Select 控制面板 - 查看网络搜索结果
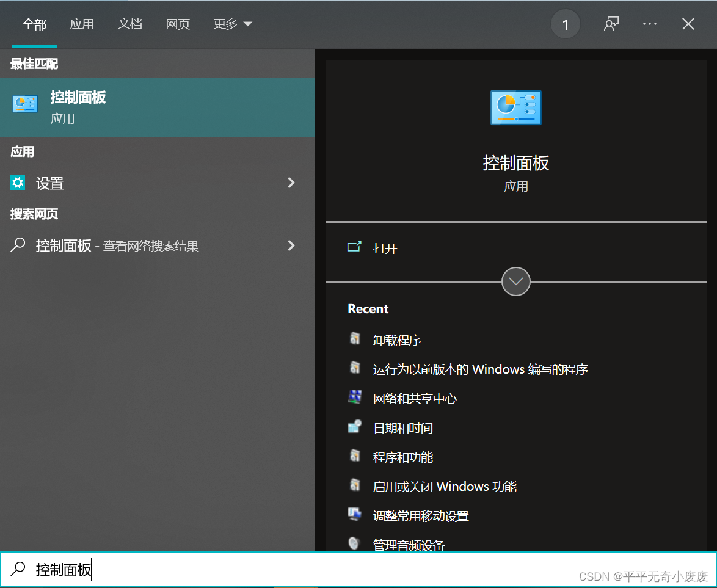Screen dimensions: 717x588 (x=157, y=245)
